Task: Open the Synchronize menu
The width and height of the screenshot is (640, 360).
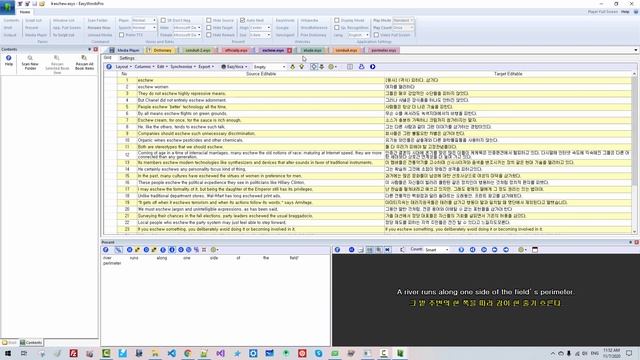Action: coord(183,67)
